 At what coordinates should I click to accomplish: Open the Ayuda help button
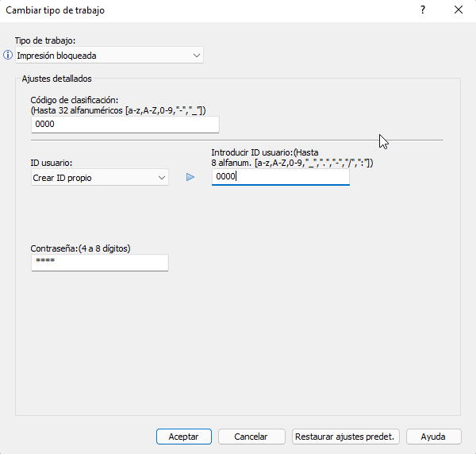(x=433, y=437)
